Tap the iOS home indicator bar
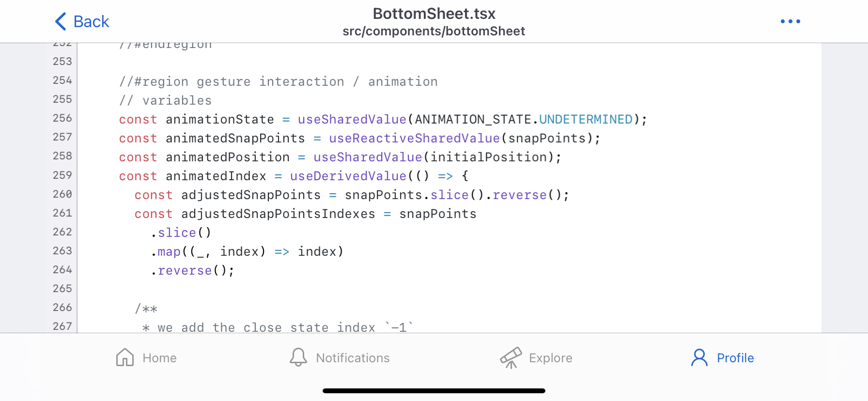The height and width of the screenshot is (401, 868). pos(434,391)
